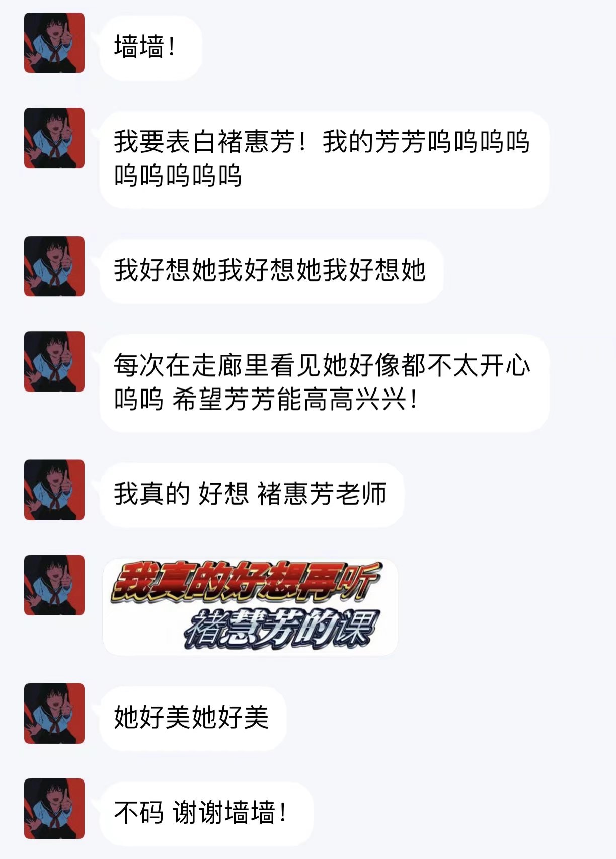
Task: Select the 墙墙！ chat bubble
Action: click(x=151, y=47)
